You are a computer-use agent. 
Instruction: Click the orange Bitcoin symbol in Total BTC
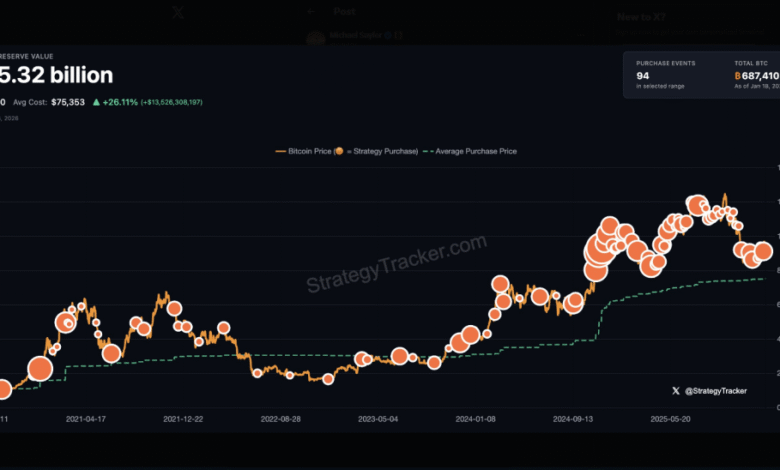tap(738, 75)
